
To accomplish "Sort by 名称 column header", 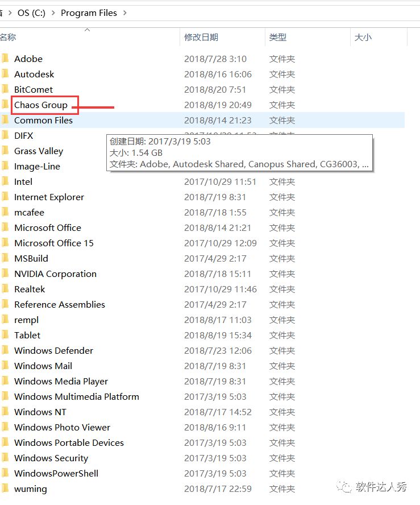I will pyautogui.click(x=8, y=38).
